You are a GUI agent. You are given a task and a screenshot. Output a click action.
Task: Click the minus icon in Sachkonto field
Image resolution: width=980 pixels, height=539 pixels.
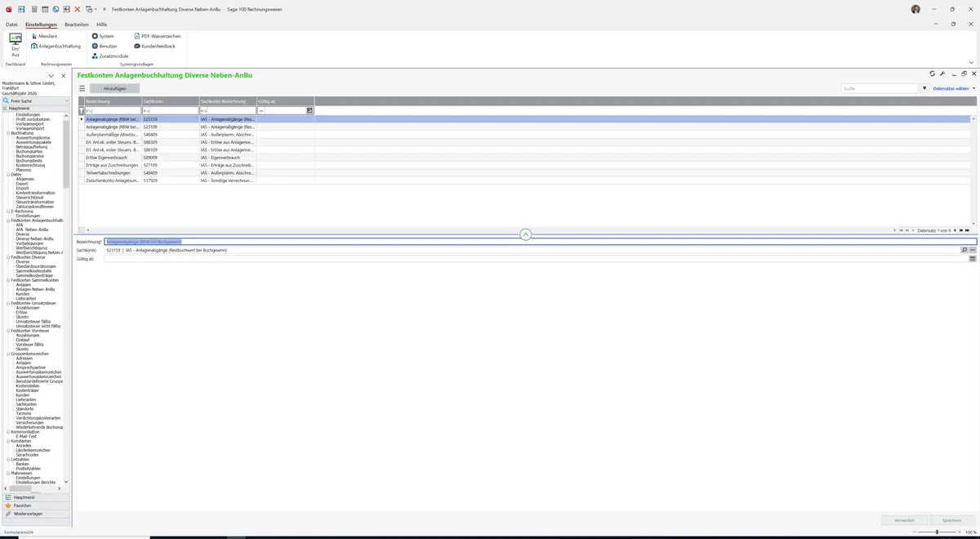(x=973, y=250)
